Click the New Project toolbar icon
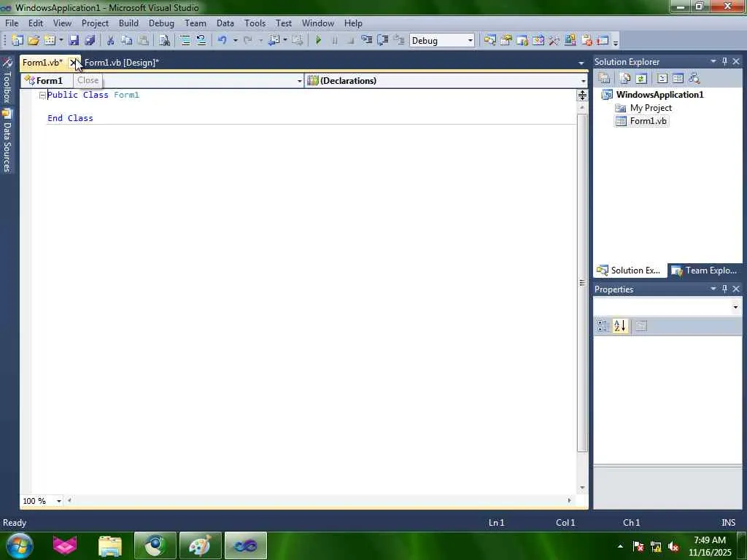747x560 pixels. (18, 41)
